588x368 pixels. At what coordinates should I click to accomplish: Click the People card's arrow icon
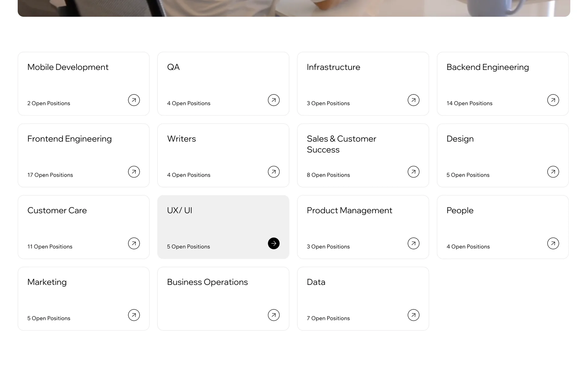tap(553, 243)
